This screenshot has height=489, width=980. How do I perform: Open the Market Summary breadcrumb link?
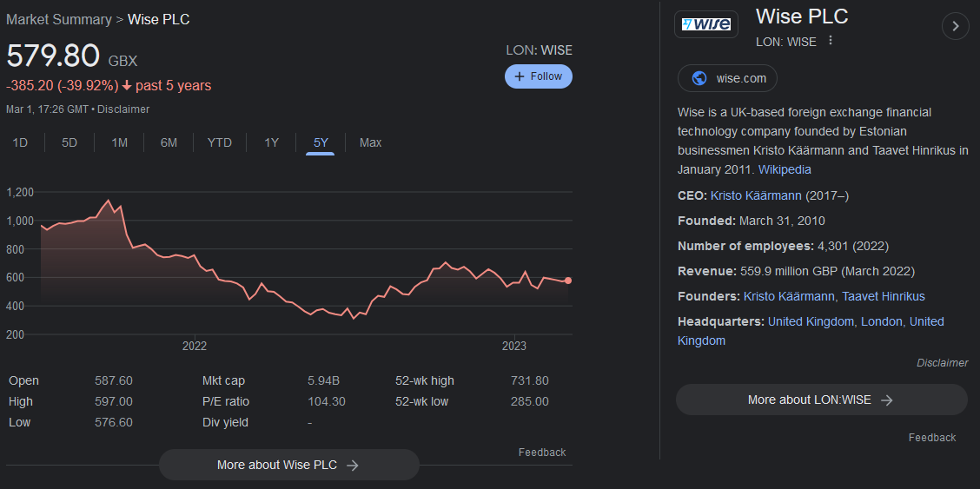(59, 19)
